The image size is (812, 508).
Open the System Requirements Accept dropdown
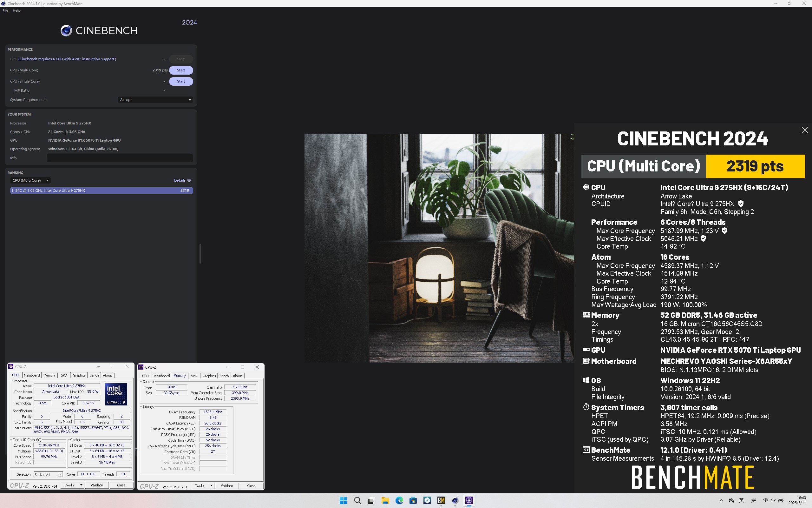pyautogui.click(x=155, y=100)
